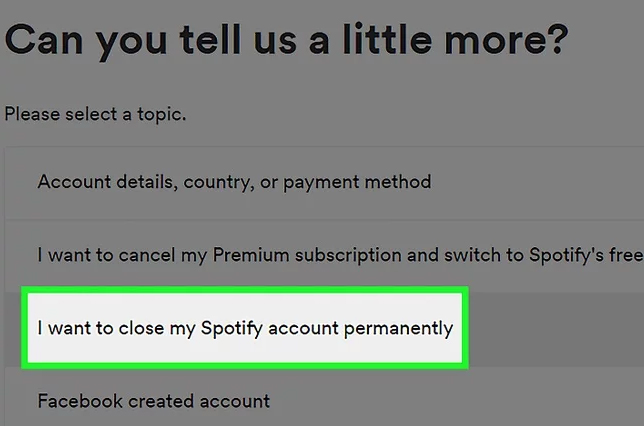Select the Premium subscription cancellation row

pyautogui.click(x=337, y=255)
